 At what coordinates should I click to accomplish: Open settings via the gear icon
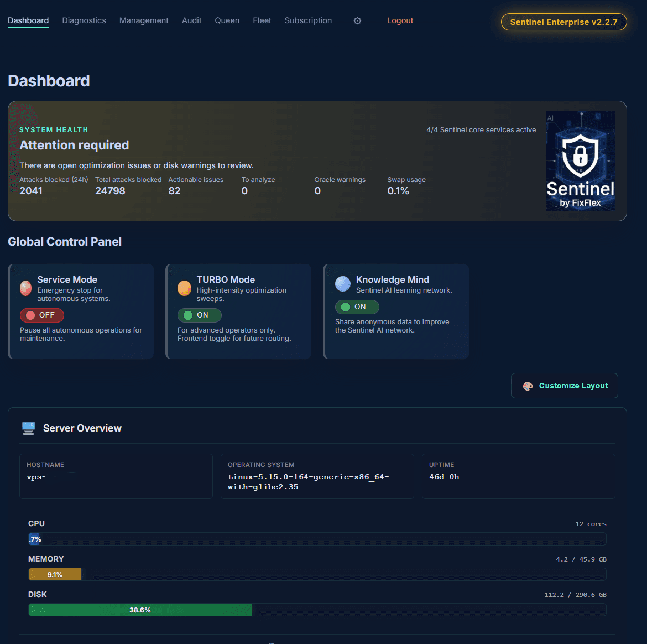(x=357, y=20)
